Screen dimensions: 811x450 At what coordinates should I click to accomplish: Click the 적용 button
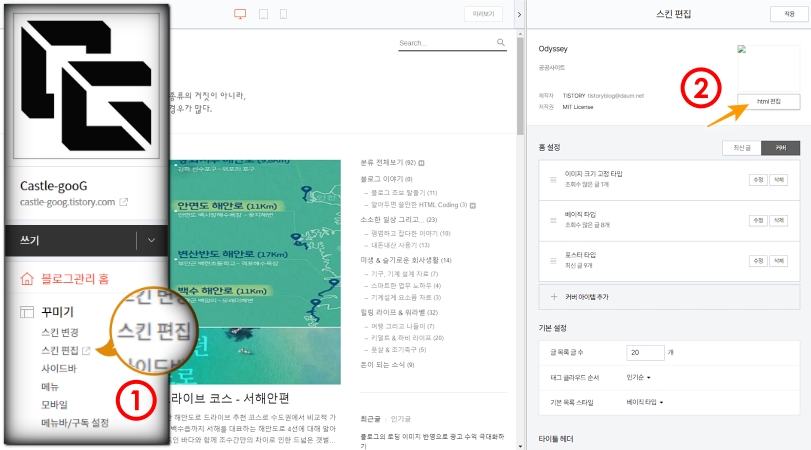point(789,14)
